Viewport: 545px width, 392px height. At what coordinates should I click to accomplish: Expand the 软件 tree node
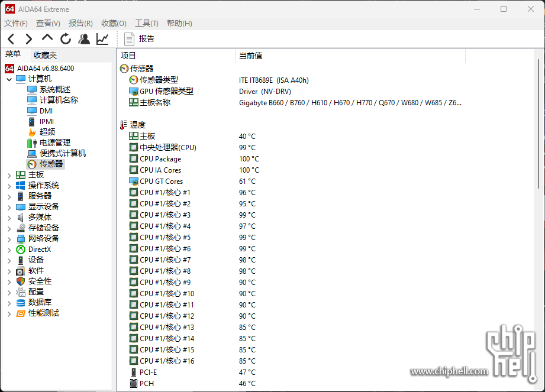(x=9, y=271)
